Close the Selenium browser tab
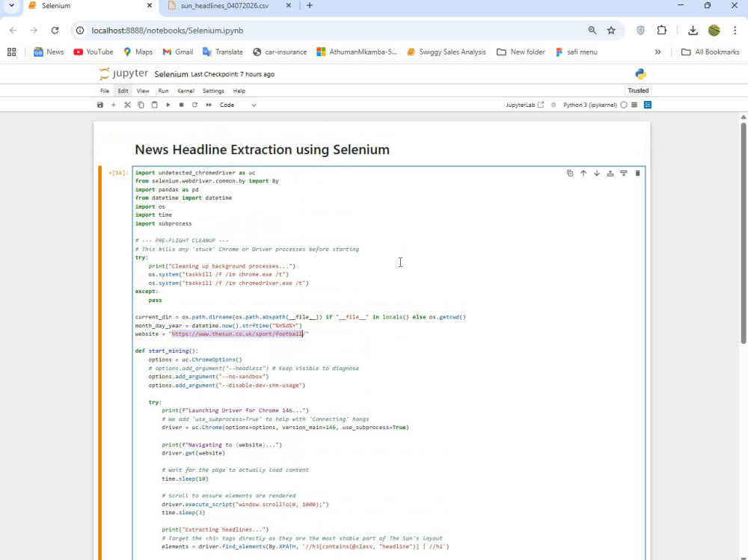748x560 pixels. pos(150,6)
